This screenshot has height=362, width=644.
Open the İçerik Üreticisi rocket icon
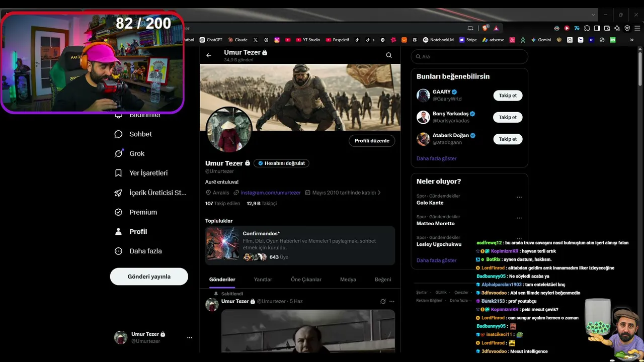point(118,193)
